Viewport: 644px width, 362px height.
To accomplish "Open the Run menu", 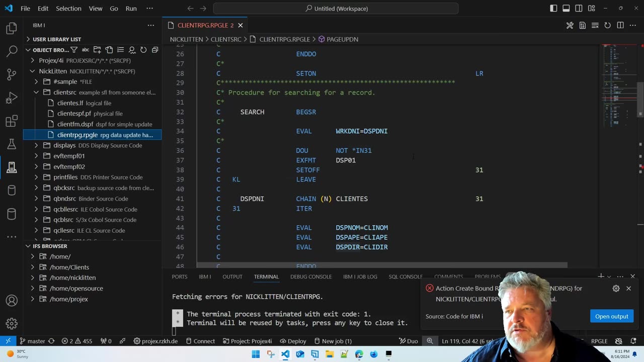I will 131,9.
